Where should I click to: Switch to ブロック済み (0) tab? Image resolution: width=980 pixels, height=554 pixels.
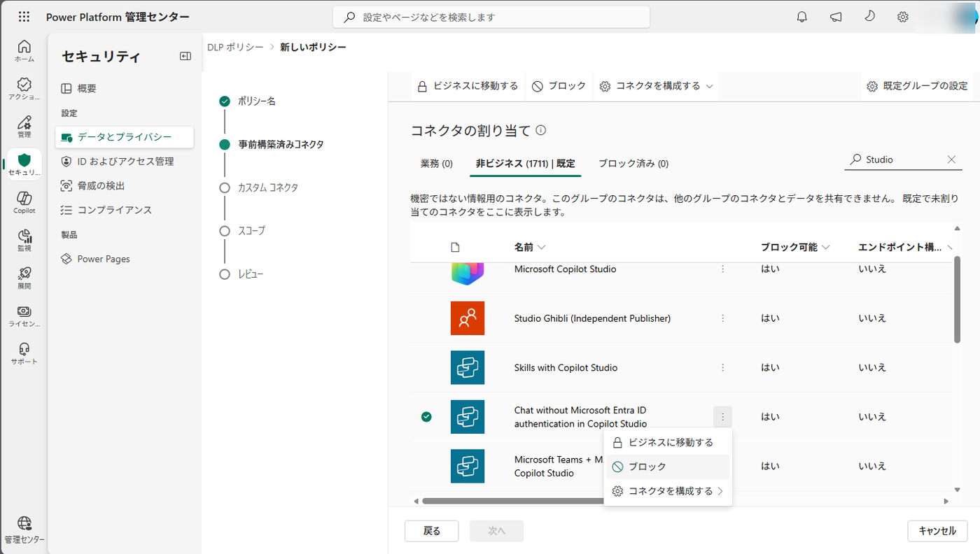pyautogui.click(x=633, y=164)
